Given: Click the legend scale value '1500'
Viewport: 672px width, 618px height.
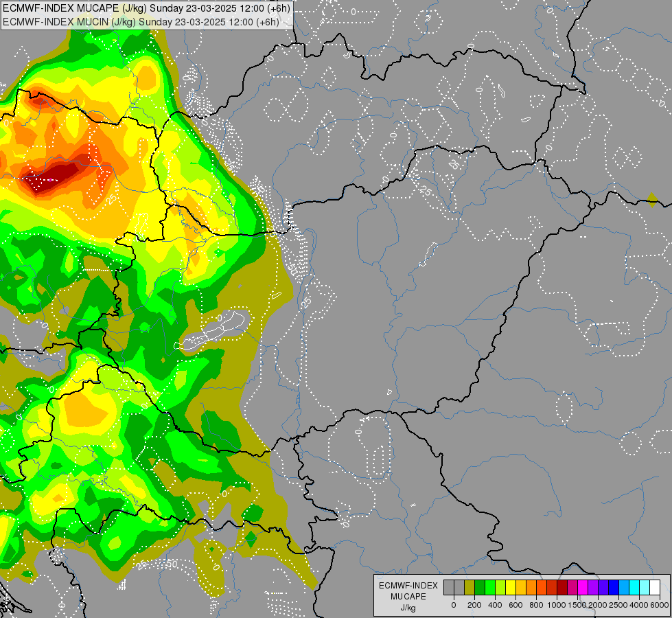Looking at the screenshot, I should (x=577, y=605).
